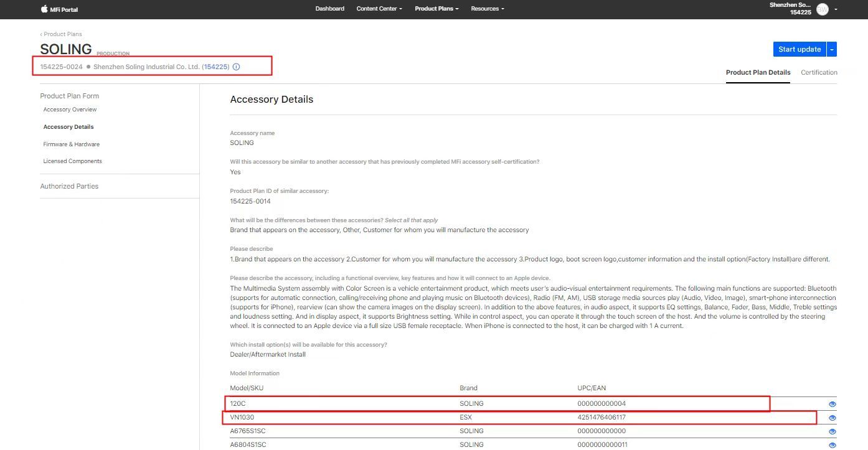Open the Accessory Overview section
The image size is (868, 450).
pos(70,110)
